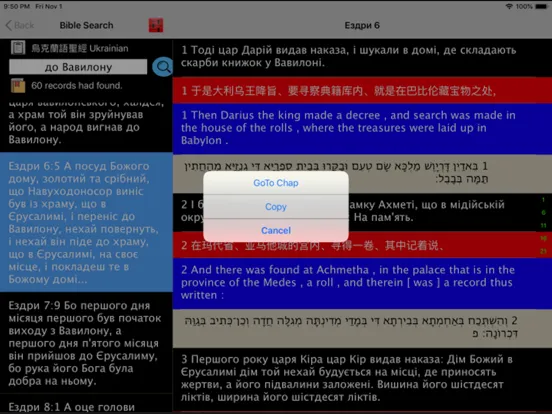552x414 pixels.
Task: Tap 'Bible Search' title
Action: click(x=86, y=25)
